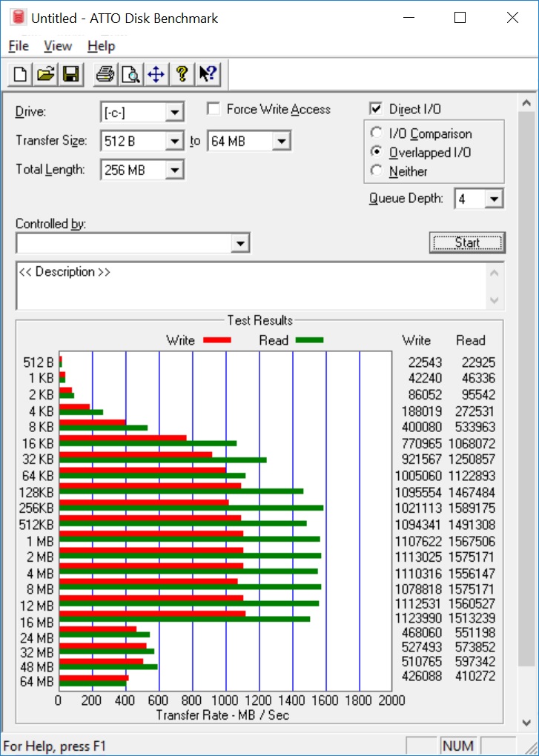This screenshot has height=756, width=539.
Task: Click the Open folder toolbar icon
Action: pyautogui.click(x=46, y=73)
